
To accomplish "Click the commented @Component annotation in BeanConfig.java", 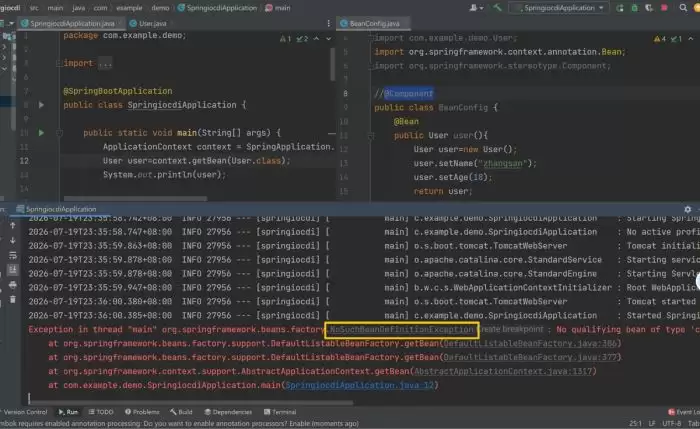I will pyautogui.click(x=408, y=93).
